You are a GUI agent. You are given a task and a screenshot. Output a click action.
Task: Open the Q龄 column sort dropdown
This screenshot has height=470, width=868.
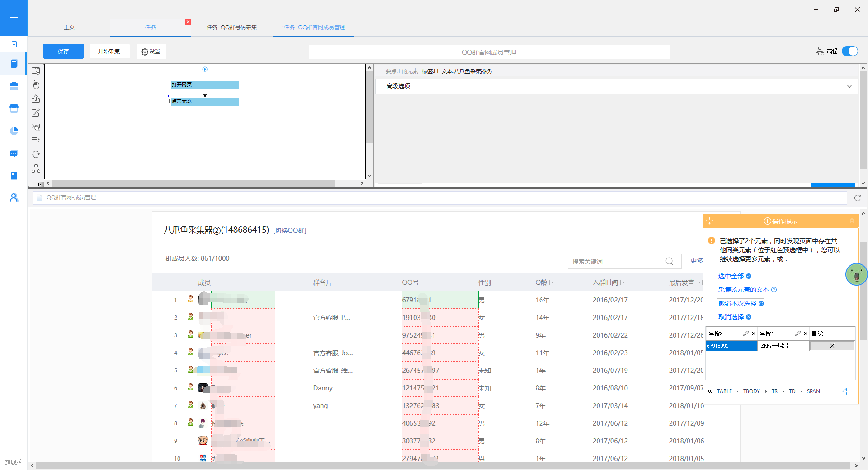pos(552,282)
